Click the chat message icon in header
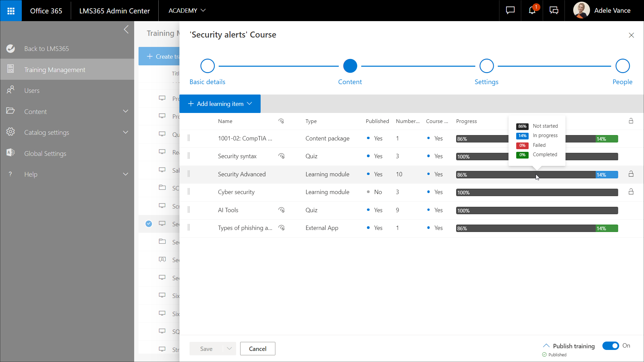The width and height of the screenshot is (644, 362). point(510,10)
